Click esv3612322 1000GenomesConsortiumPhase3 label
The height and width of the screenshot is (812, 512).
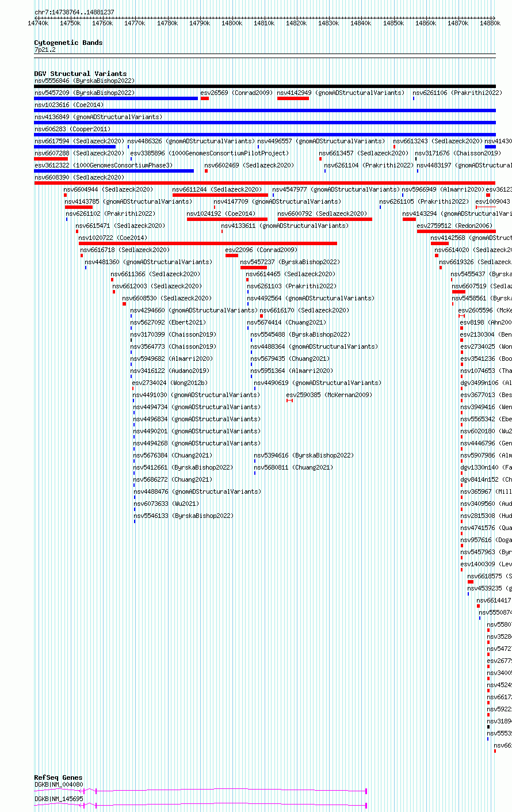click(x=104, y=165)
